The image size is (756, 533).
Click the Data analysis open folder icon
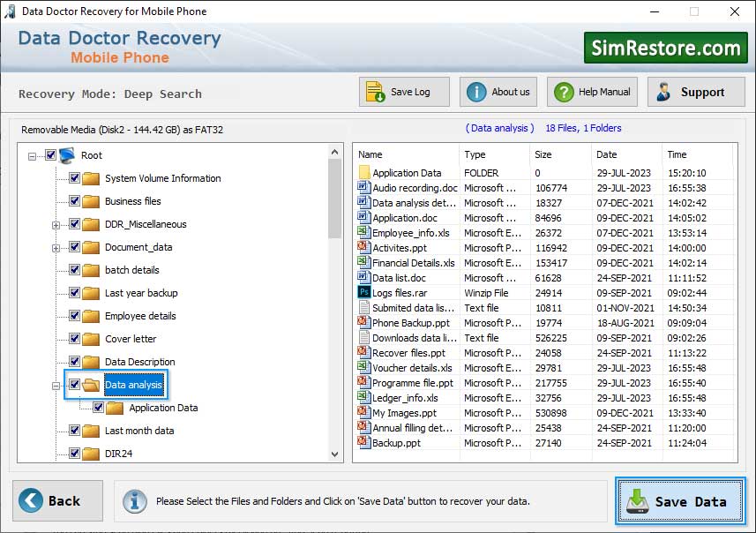91,385
